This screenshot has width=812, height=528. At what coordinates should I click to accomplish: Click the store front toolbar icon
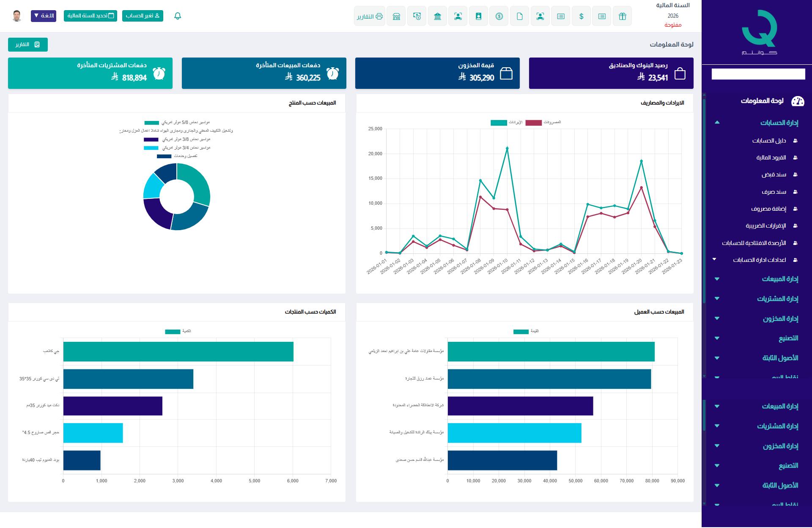pyautogui.click(x=396, y=16)
